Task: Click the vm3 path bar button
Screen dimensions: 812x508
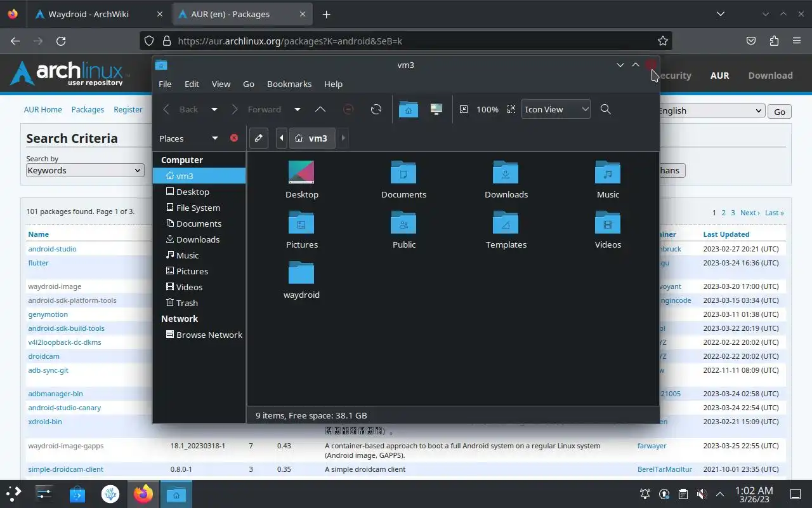Action: tap(311, 138)
